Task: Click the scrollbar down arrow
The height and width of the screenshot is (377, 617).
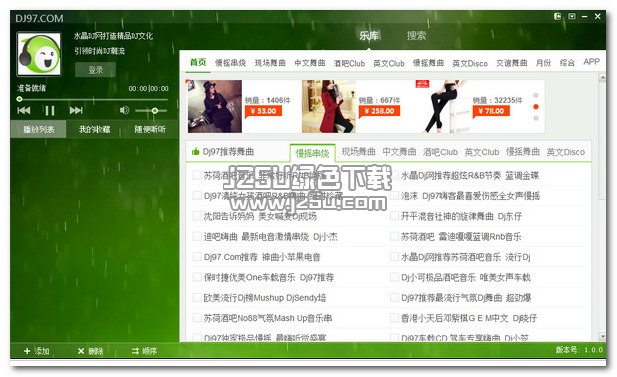Action: 602,337
